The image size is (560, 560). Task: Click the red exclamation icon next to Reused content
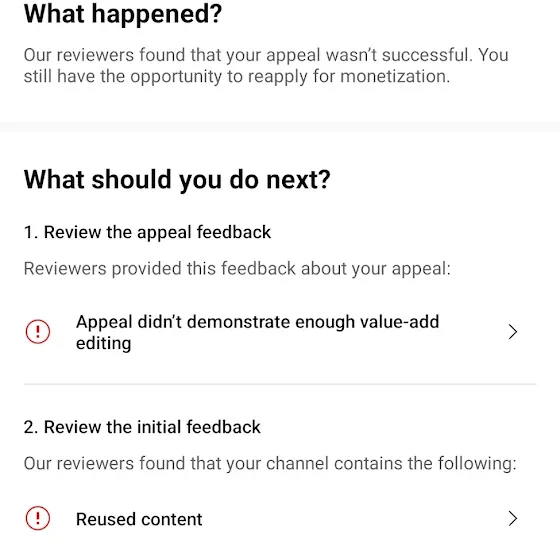38,518
